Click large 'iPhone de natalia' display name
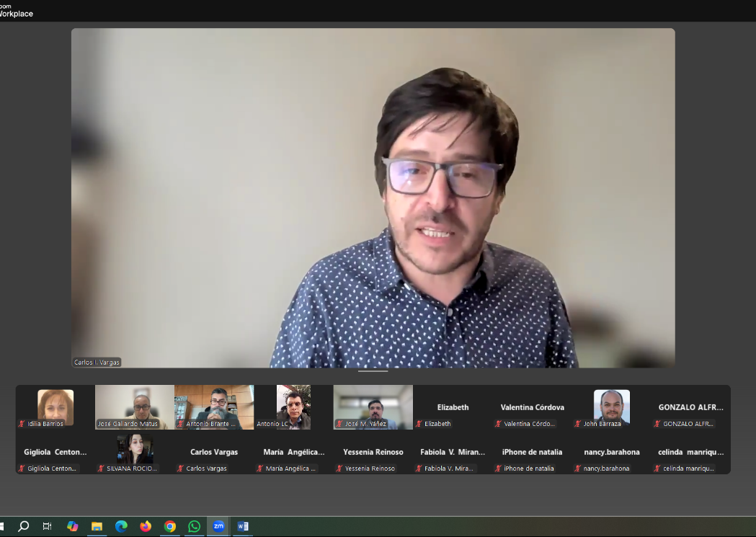Screen dimensions: 756x537 tap(533, 452)
